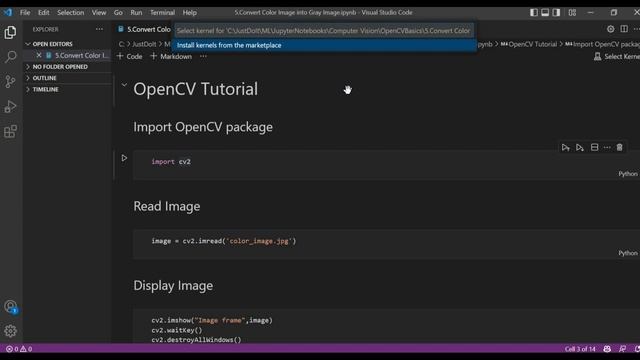
Task: Click the Copilot status bar icon
Action: click(x=607, y=349)
